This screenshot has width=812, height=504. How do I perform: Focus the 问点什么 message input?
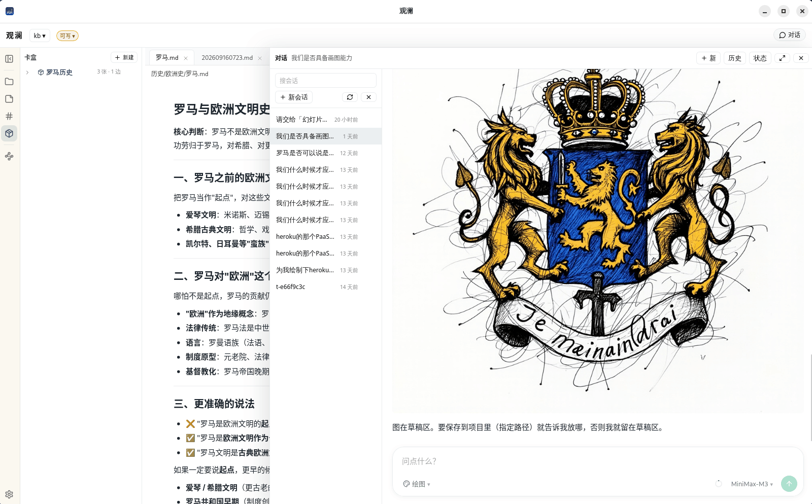[x=598, y=461]
